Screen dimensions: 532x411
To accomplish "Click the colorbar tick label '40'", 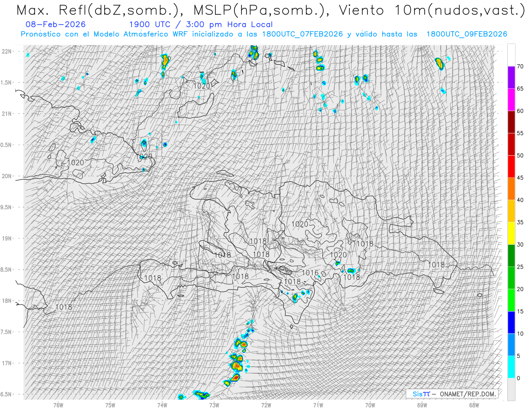I will pos(520,200).
